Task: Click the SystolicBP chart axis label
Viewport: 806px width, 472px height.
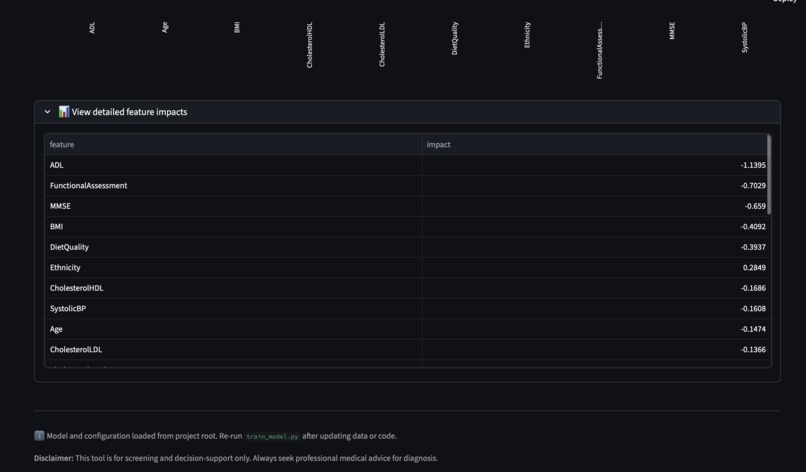Action: coord(745,37)
